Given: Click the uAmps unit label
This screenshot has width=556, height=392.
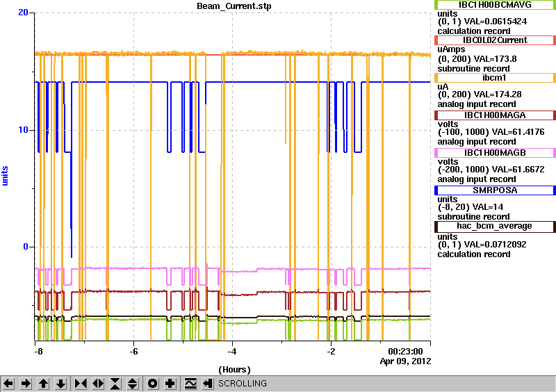Looking at the screenshot, I should (x=451, y=49).
